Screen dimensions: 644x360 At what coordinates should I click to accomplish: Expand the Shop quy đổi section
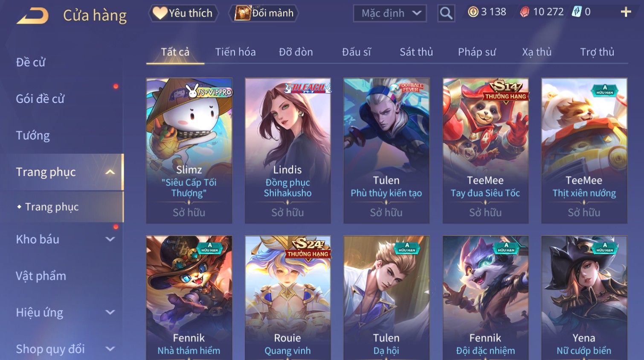pyautogui.click(x=110, y=349)
